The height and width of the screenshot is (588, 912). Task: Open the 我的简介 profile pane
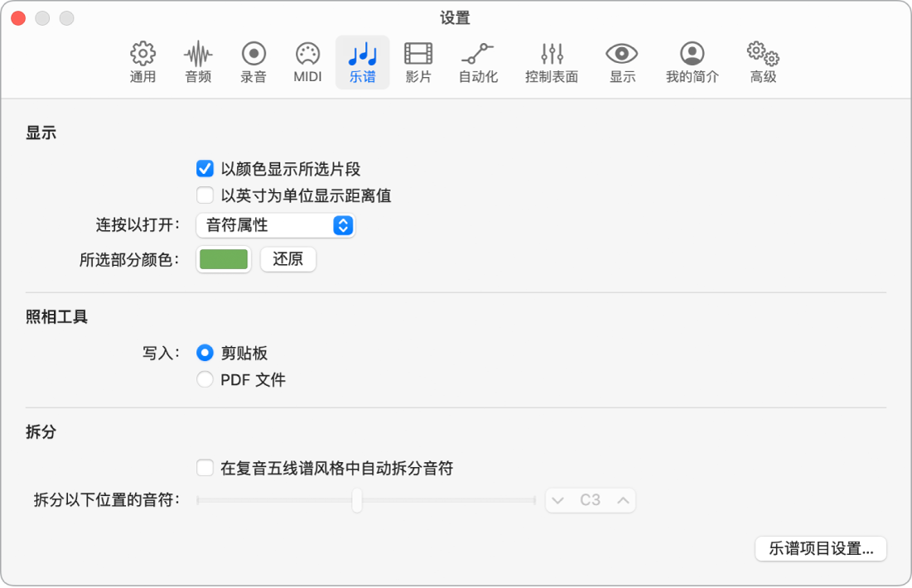point(692,61)
